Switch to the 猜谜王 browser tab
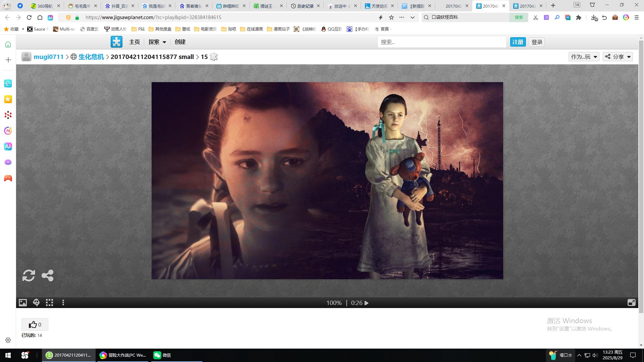 point(268,6)
